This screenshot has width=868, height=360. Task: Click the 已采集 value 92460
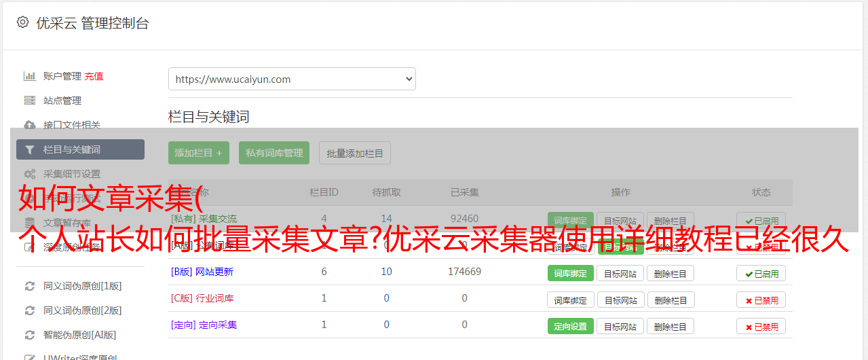(464, 219)
